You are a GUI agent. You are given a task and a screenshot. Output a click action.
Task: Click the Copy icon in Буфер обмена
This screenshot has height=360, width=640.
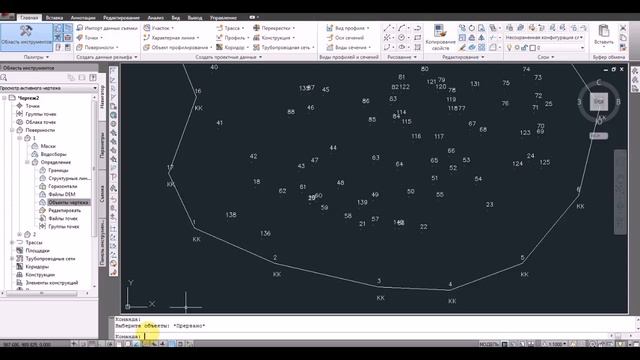623,38
